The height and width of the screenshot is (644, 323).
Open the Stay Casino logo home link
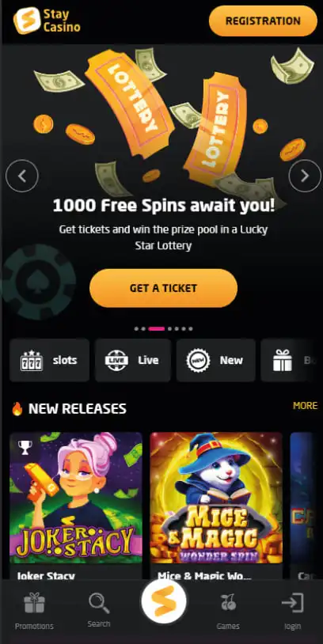tap(47, 21)
